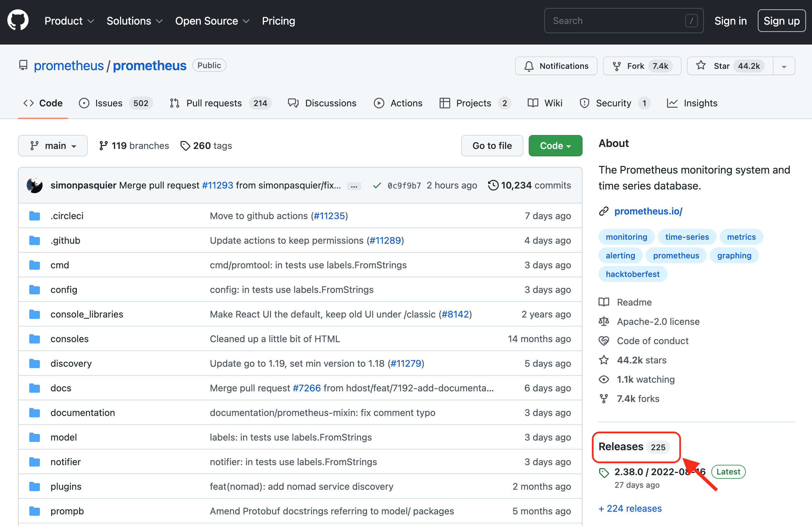Click the 44.2k stars link
The width and height of the screenshot is (812, 526).
(641, 360)
